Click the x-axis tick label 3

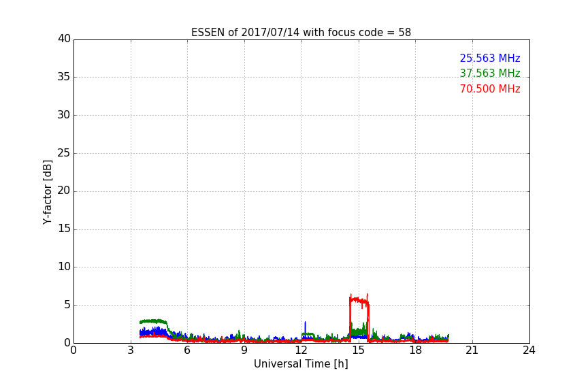point(131,350)
